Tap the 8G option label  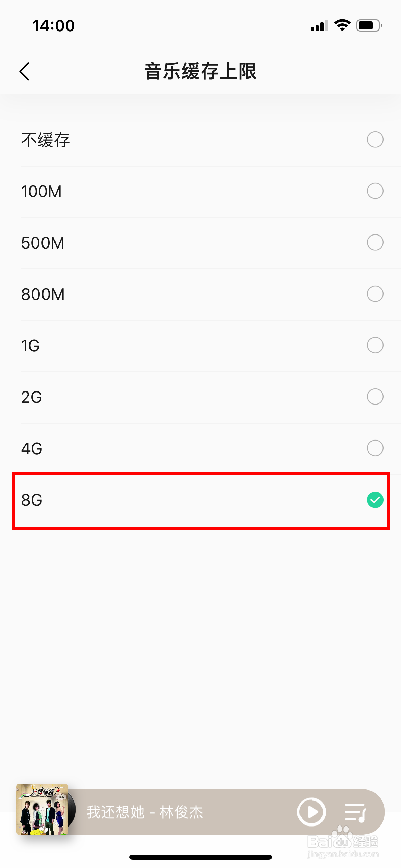[32, 500]
